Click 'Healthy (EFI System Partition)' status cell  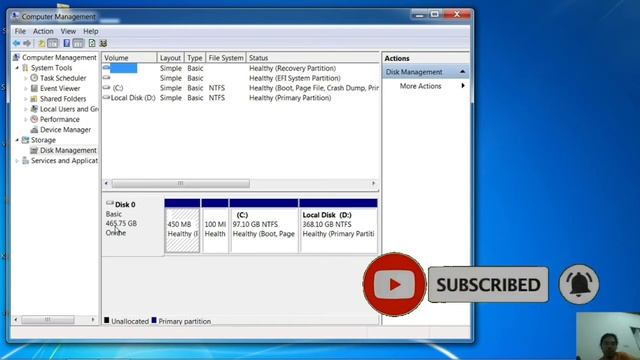(295, 78)
